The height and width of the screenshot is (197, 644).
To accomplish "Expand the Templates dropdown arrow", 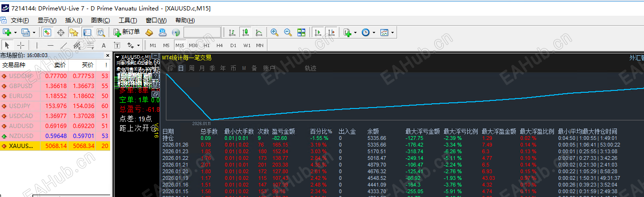I will (393, 32).
